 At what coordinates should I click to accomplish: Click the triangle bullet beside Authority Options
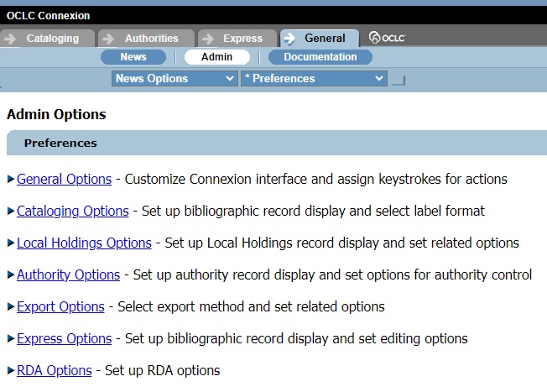click(x=11, y=274)
